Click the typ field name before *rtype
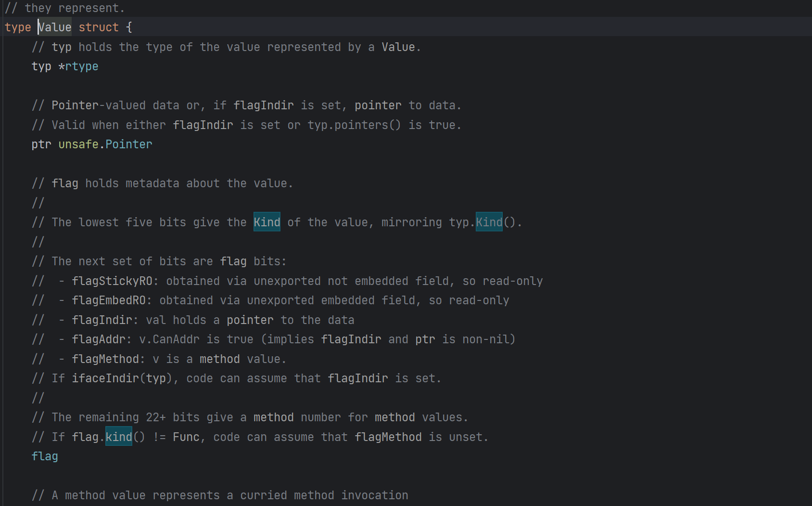 click(x=41, y=66)
